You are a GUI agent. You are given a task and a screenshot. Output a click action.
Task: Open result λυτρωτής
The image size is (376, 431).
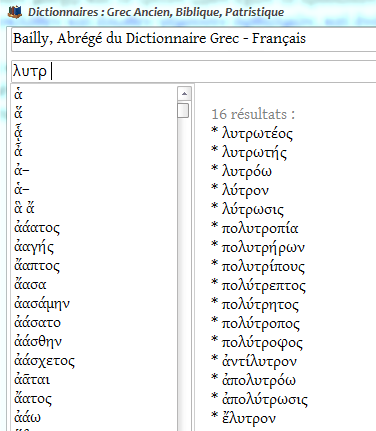click(x=254, y=153)
